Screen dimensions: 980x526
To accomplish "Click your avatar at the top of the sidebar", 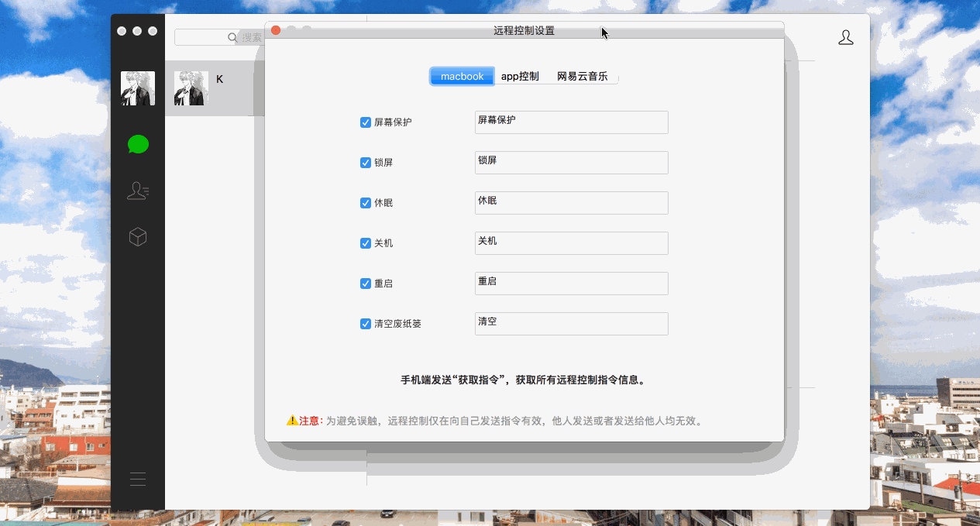I will tap(138, 88).
